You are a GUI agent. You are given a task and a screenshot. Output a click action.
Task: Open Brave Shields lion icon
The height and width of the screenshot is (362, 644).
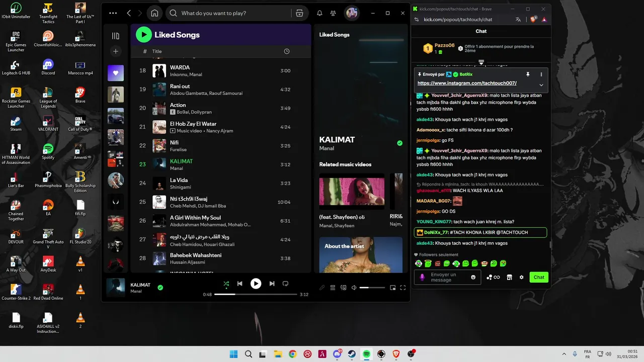(533, 20)
